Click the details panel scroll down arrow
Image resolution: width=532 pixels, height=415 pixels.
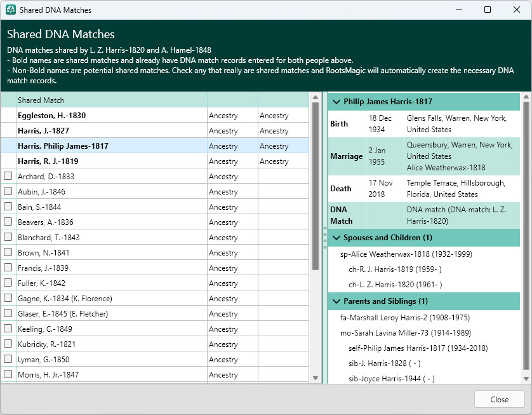tap(526, 378)
